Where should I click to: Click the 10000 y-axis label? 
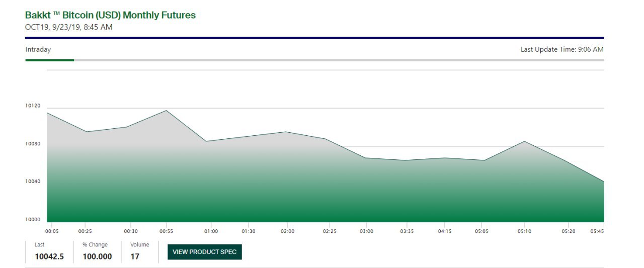(x=33, y=220)
